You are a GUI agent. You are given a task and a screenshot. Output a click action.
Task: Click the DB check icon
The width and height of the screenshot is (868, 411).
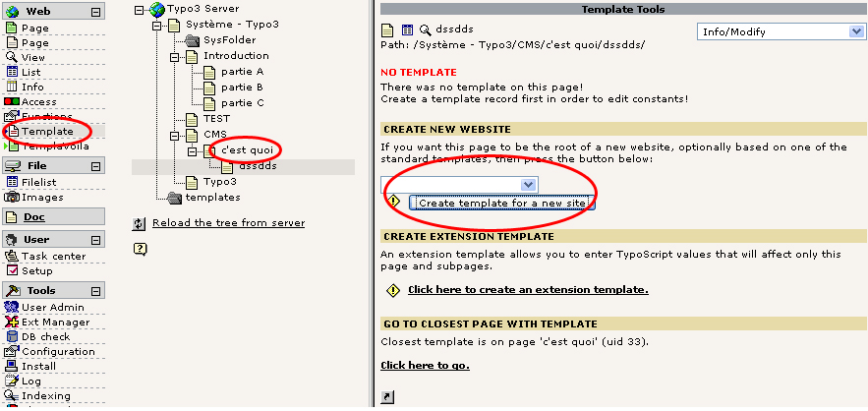12,336
